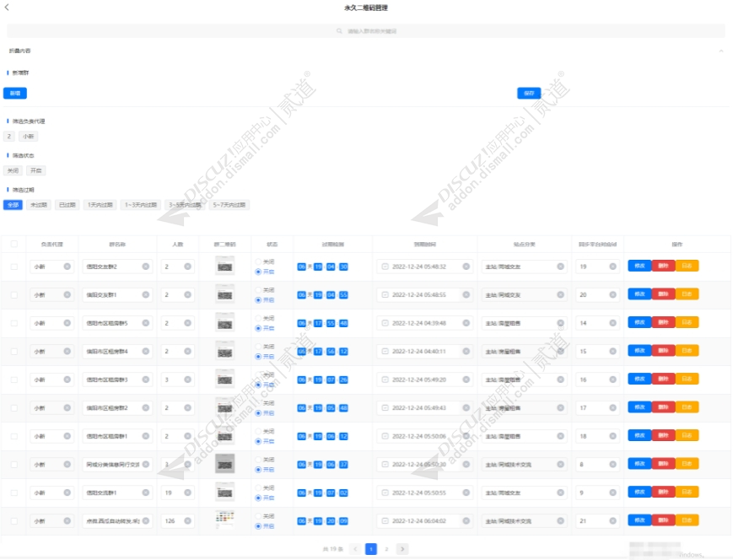Viewport: 733px width, 560px height.
Task: Select the checkbox for the 信阳交友群1 row
Action: pyautogui.click(x=13, y=295)
